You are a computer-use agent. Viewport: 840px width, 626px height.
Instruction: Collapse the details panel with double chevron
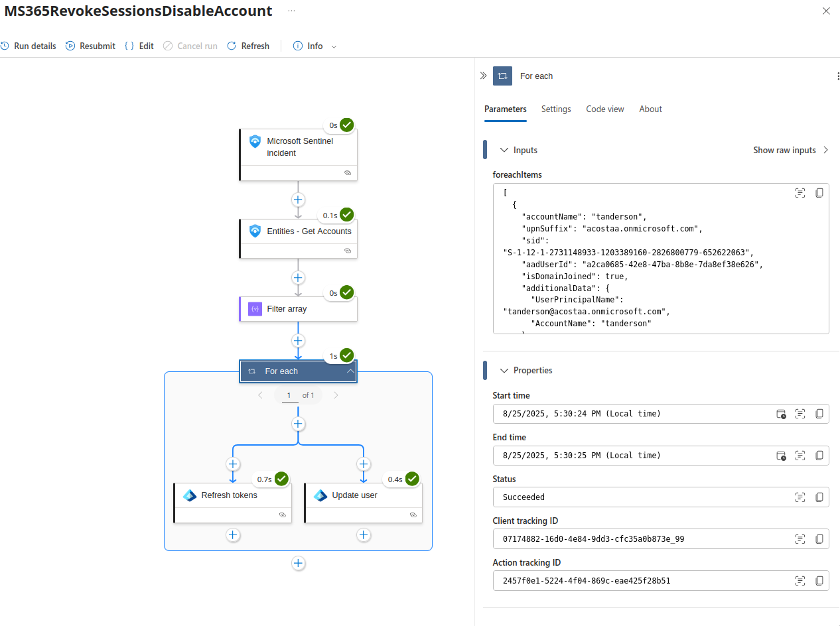click(483, 76)
